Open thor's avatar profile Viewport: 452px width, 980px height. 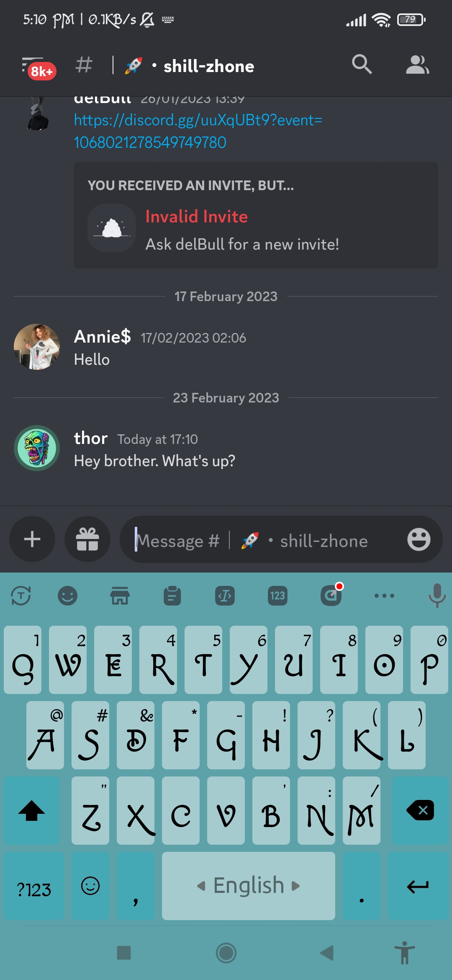point(37,448)
